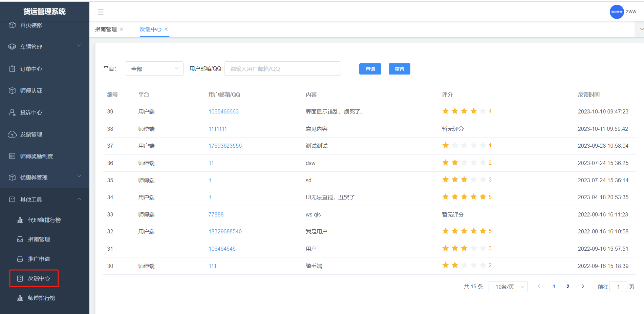Open the 平台 filter dropdown

point(154,68)
